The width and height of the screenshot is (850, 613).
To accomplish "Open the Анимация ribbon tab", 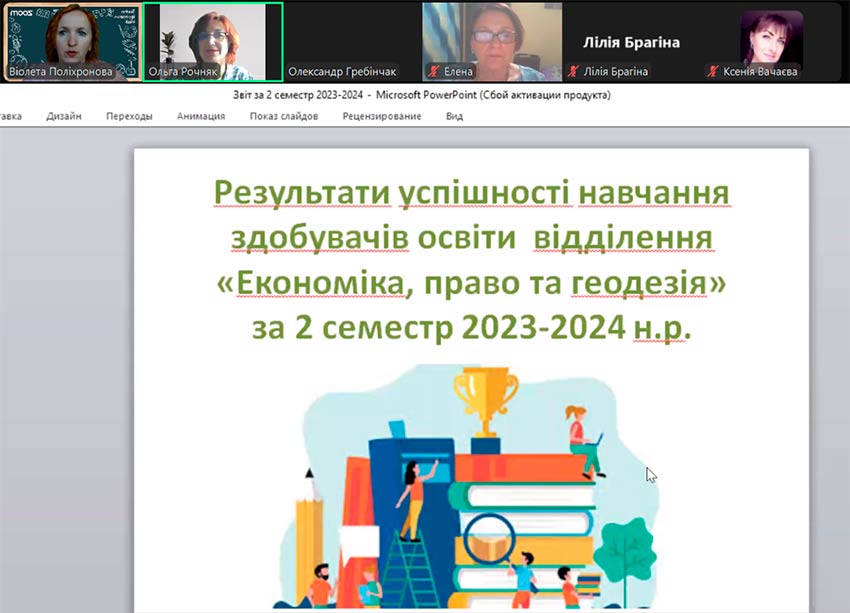I will click(201, 116).
